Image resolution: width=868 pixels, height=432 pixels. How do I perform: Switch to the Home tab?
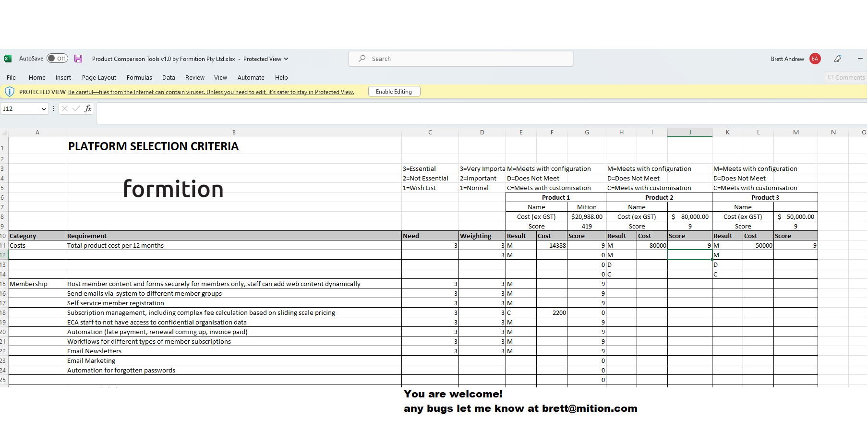37,77
